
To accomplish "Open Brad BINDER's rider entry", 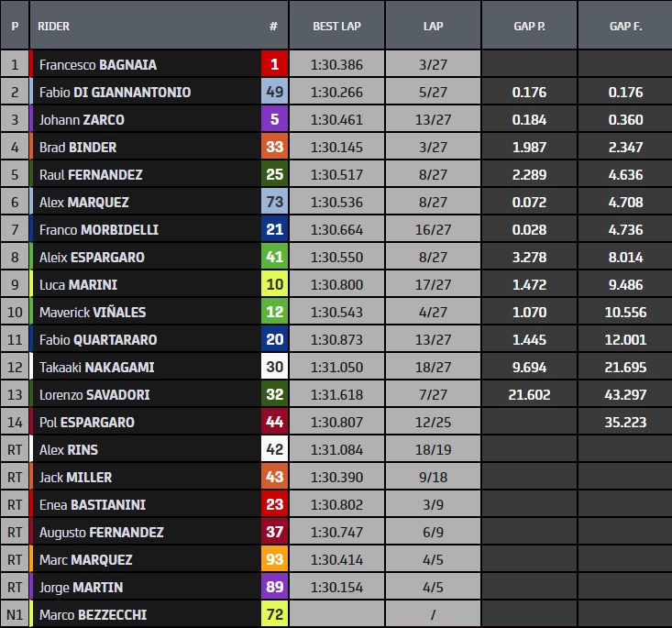I will pos(78,147).
